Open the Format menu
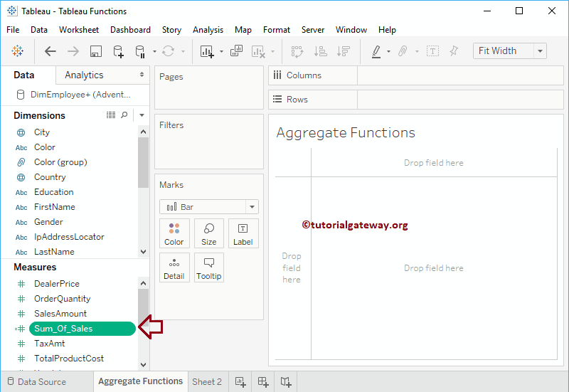569x392 pixels. [277, 30]
